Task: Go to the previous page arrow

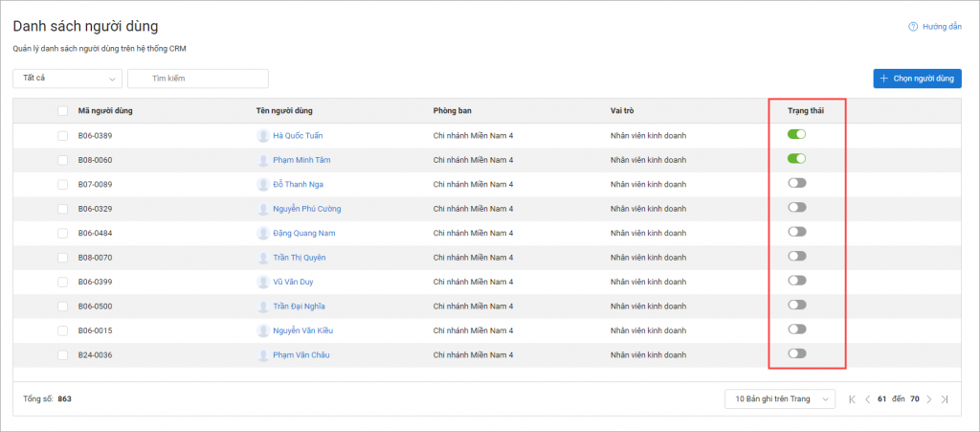Action: click(x=867, y=398)
